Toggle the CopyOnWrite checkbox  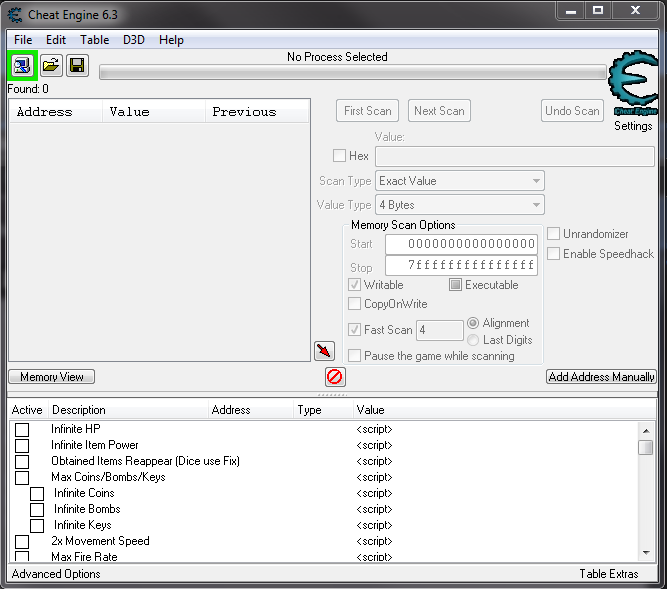354,304
